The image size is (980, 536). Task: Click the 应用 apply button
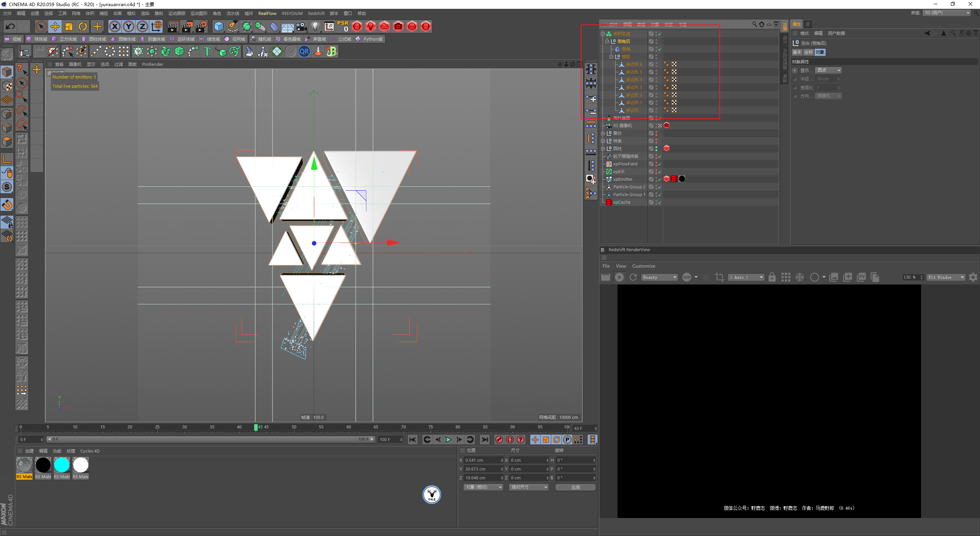point(575,487)
